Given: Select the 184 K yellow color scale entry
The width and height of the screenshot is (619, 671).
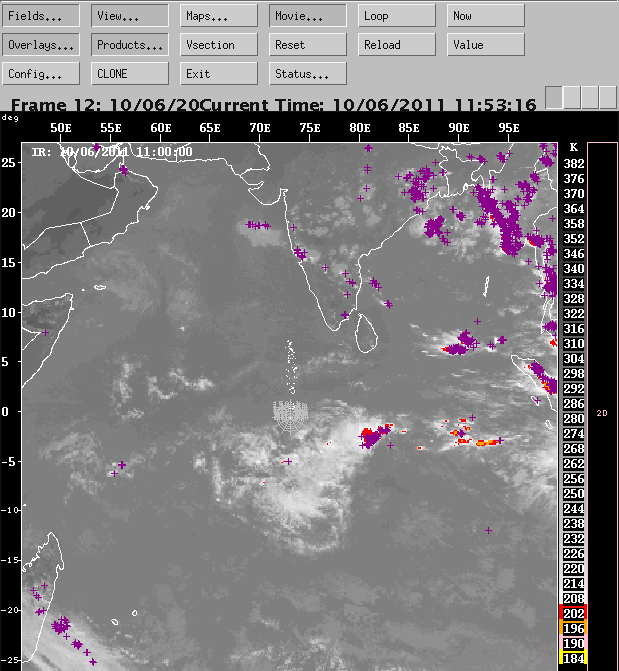Looking at the screenshot, I should pyautogui.click(x=574, y=659).
